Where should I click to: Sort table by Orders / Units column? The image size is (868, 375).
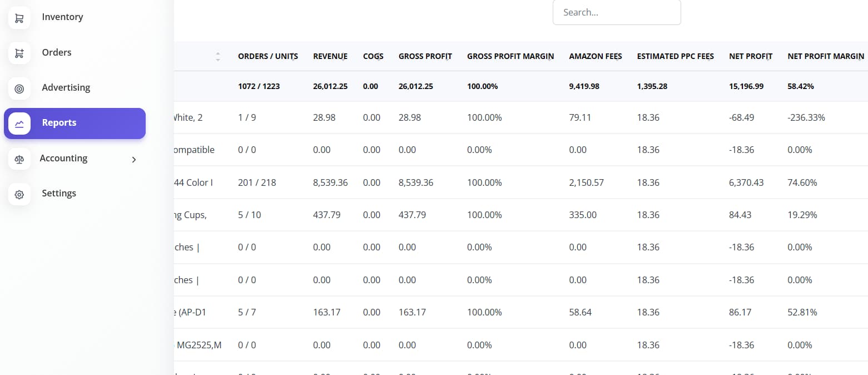[x=267, y=56]
